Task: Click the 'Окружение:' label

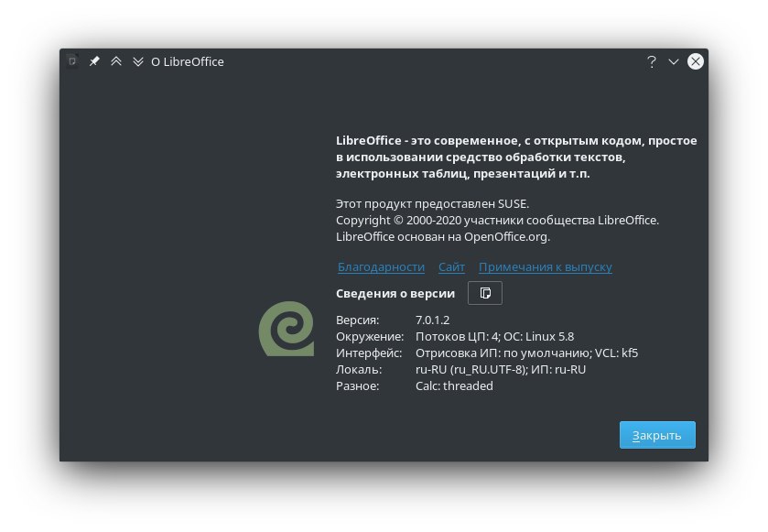Action: 370,337
